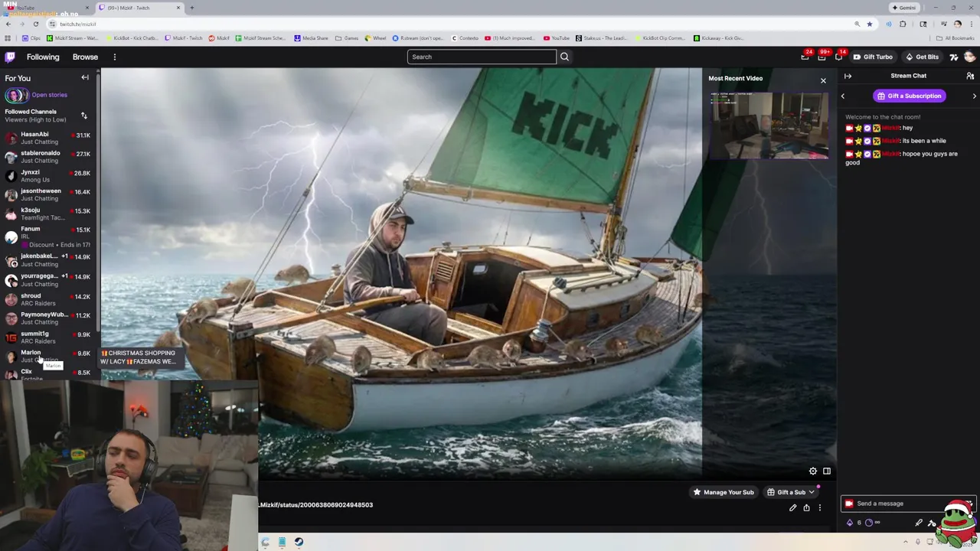Image resolution: width=980 pixels, height=551 pixels.
Task: Close the Most Recent Video panel
Action: pyautogui.click(x=823, y=80)
